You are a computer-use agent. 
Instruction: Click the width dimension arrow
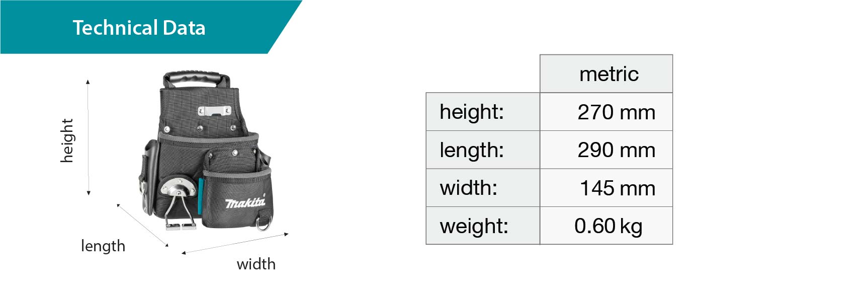(x=235, y=243)
